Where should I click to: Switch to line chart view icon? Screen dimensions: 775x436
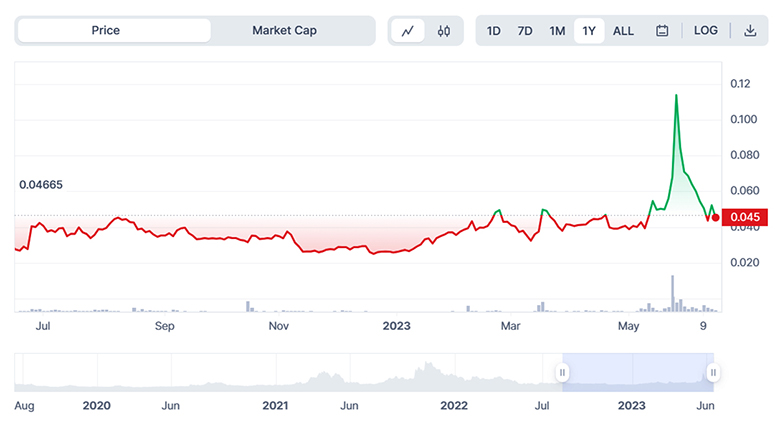point(408,31)
